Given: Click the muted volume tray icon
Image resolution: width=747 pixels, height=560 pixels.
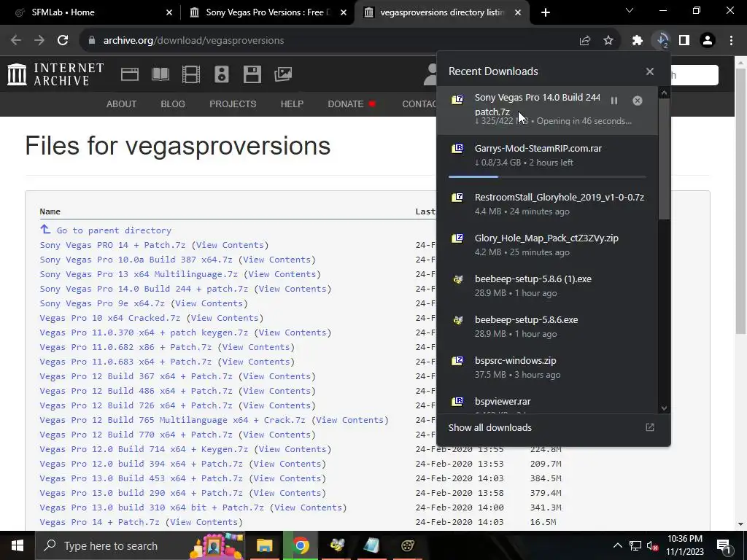Looking at the screenshot, I should click(x=652, y=545).
